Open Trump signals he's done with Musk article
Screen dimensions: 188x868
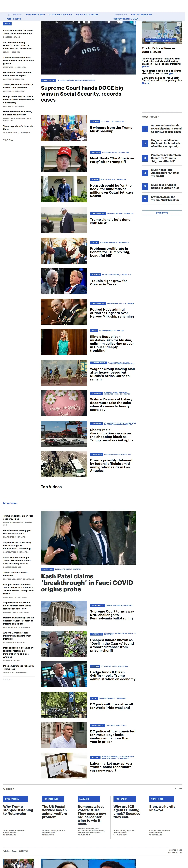point(110,221)
